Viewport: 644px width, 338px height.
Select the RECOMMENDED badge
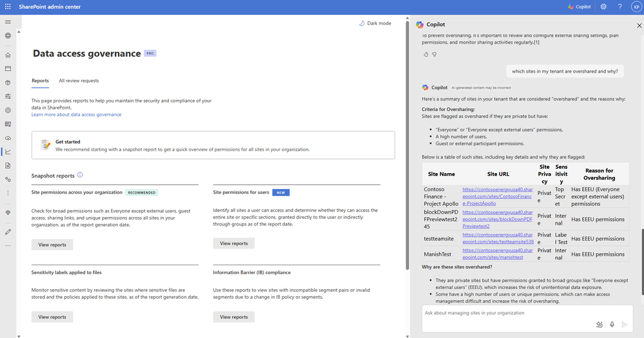142,192
